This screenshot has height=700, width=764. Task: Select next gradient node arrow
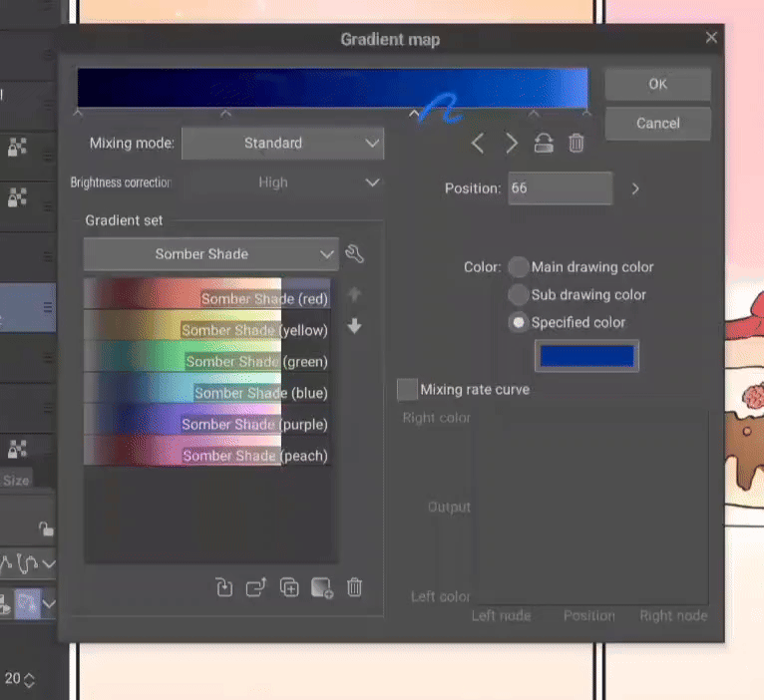coord(511,144)
